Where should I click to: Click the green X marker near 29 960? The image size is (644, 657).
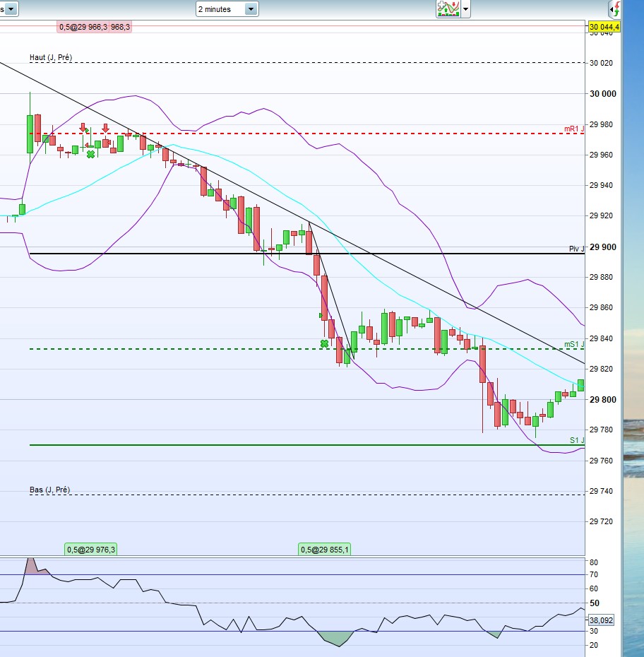pos(90,155)
